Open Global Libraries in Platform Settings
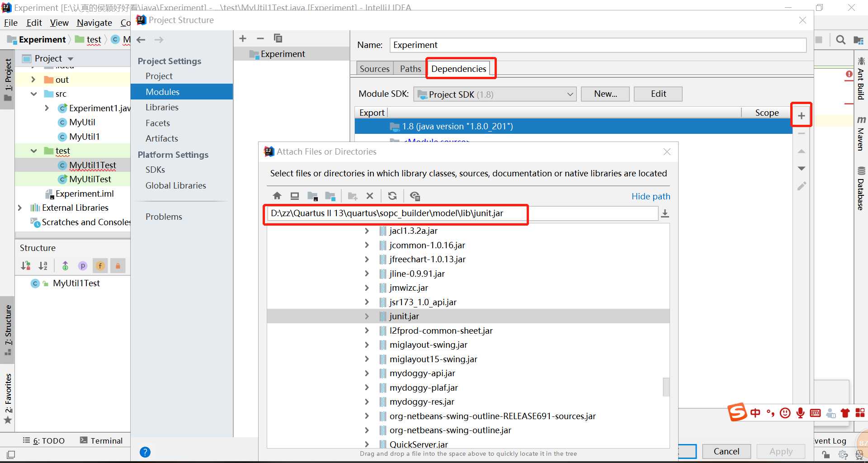Screen dimensions: 868x463 pyautogui.click(x=175, y=186)
